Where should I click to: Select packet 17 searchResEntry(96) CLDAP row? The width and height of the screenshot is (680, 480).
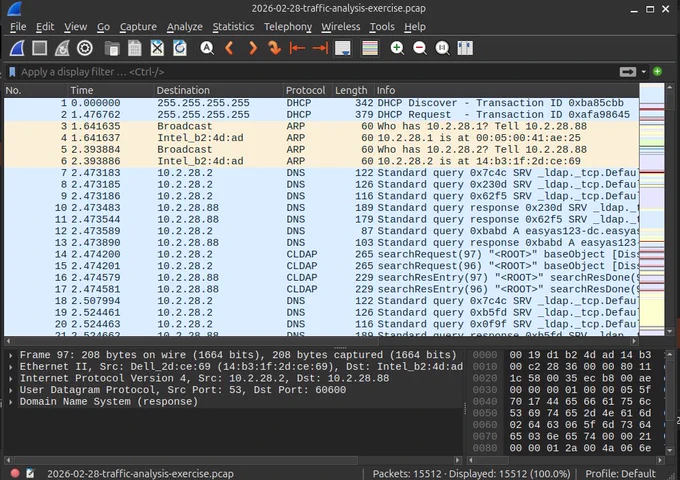(x=321, y=289)
